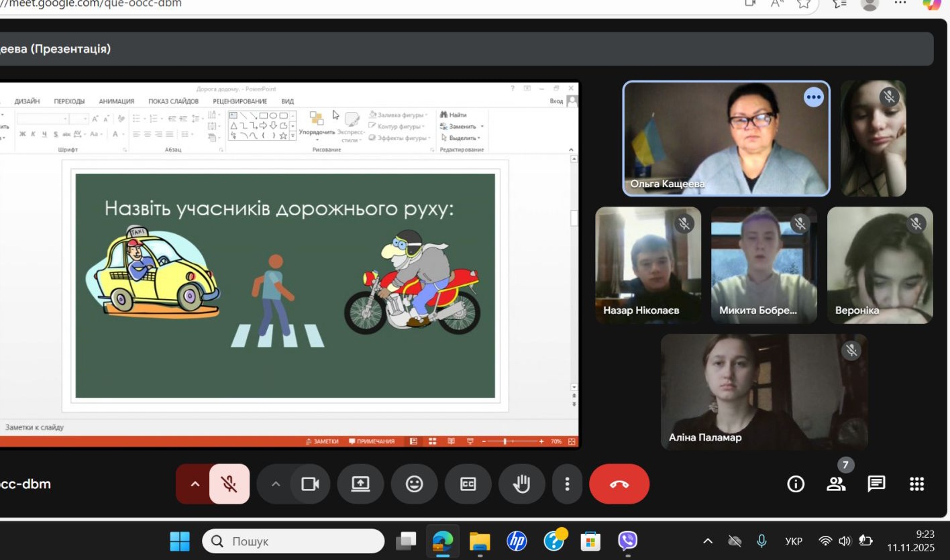Expand video settings chevron beside camera
Viewport: 950px width, 560px height.
[275, 484]
